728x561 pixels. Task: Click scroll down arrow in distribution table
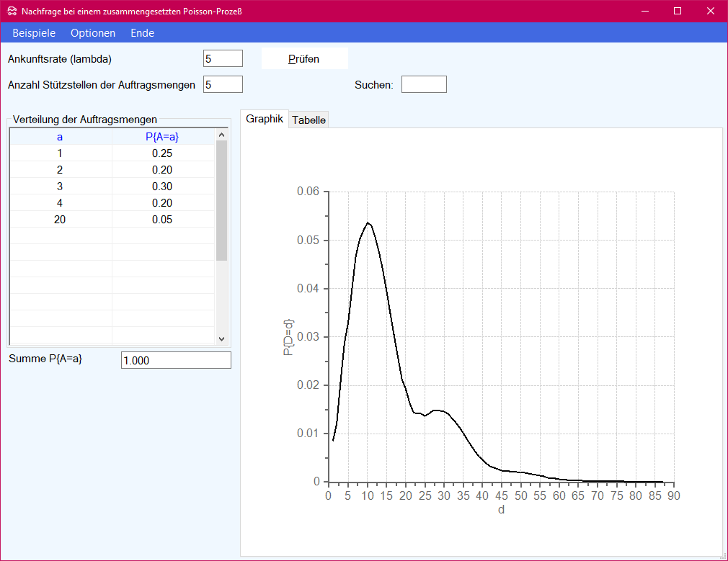(x=222, y=339)
